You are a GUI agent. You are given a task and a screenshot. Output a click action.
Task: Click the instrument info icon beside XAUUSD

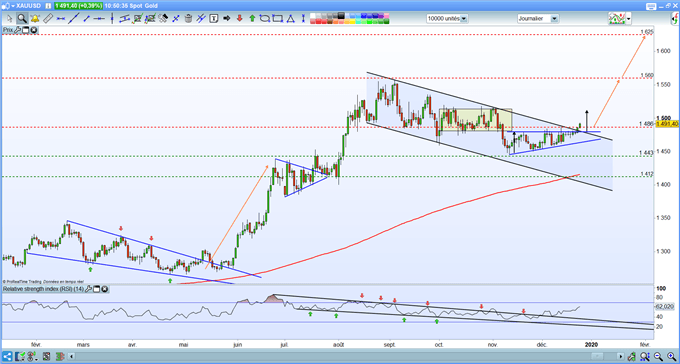tap(49, 6)
